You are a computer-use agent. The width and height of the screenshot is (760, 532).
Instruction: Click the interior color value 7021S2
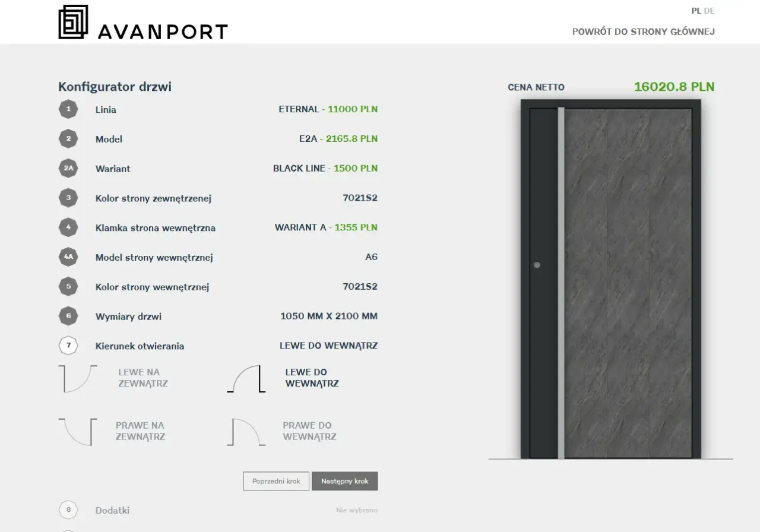pyautogui.click(x=360, y=287)
